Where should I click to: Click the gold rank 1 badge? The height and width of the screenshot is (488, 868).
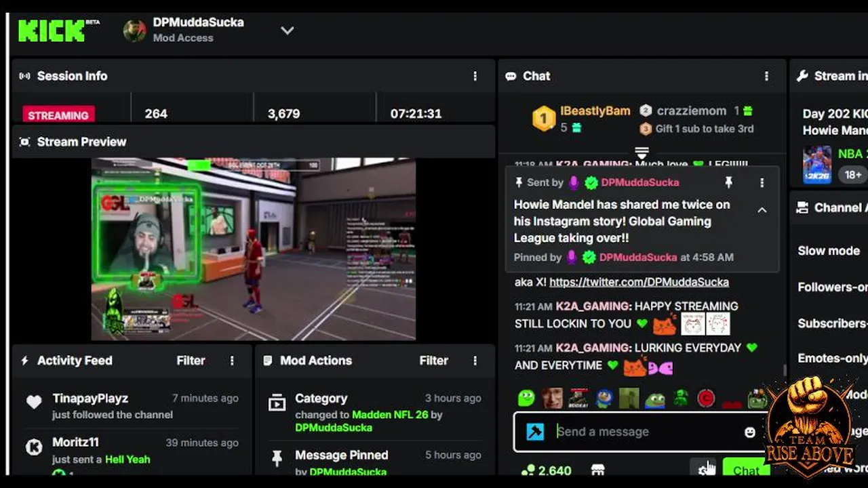click(x=543, y=119)
